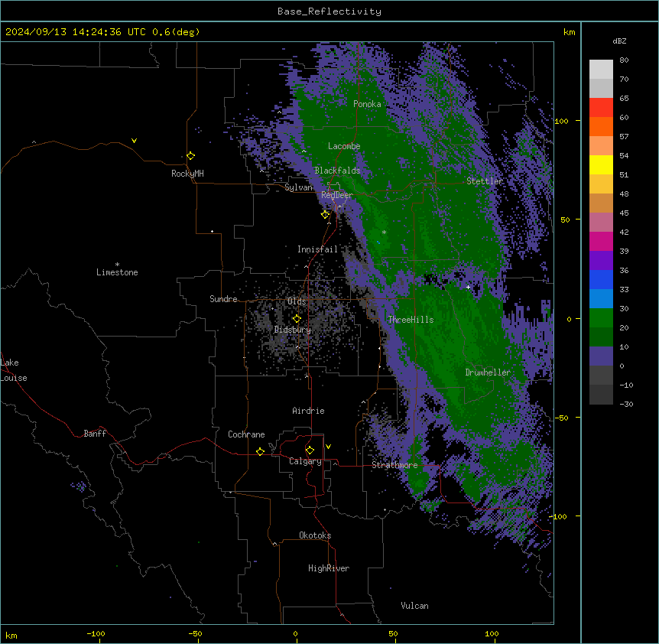Viewport: 659px width, 644px height.
Task: Click the legend value -30
Action: click(626, 404)
